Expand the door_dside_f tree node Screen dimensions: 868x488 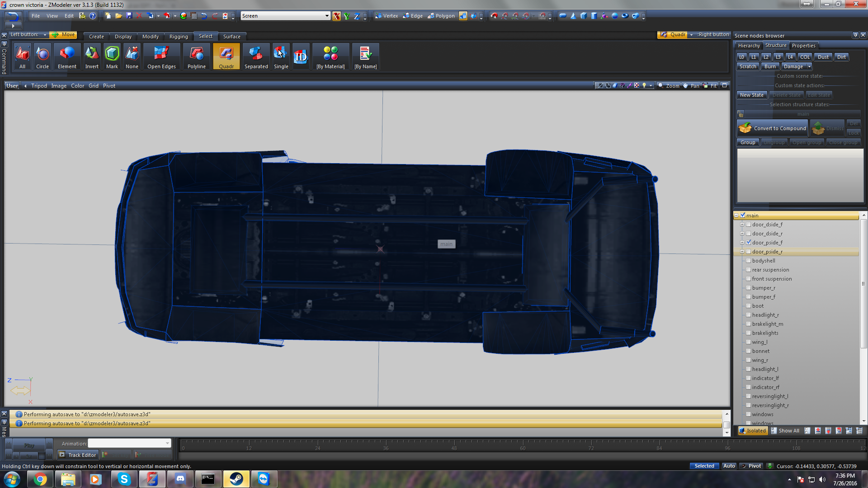pos(742,225)
